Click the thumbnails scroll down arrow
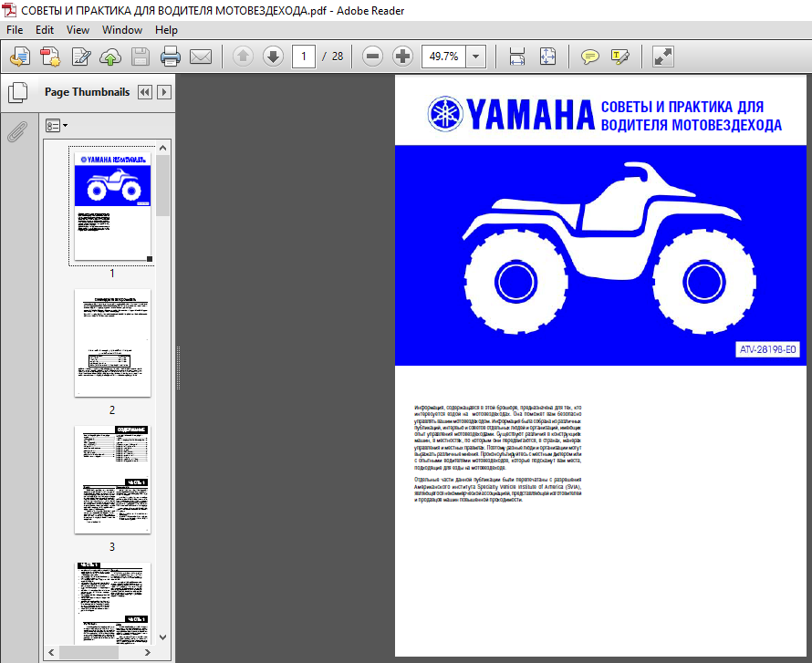Image resolution: width=812 pixels, height=663 pixels. (162, 637)
